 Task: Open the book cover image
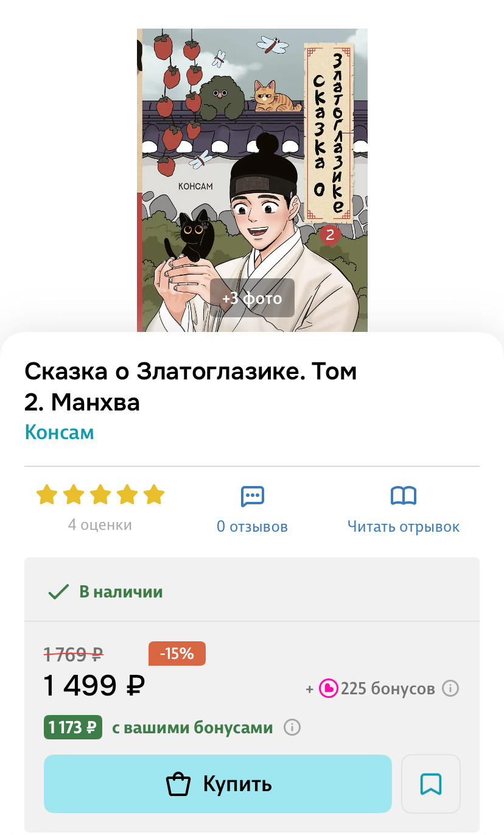[x=252, y=180]
